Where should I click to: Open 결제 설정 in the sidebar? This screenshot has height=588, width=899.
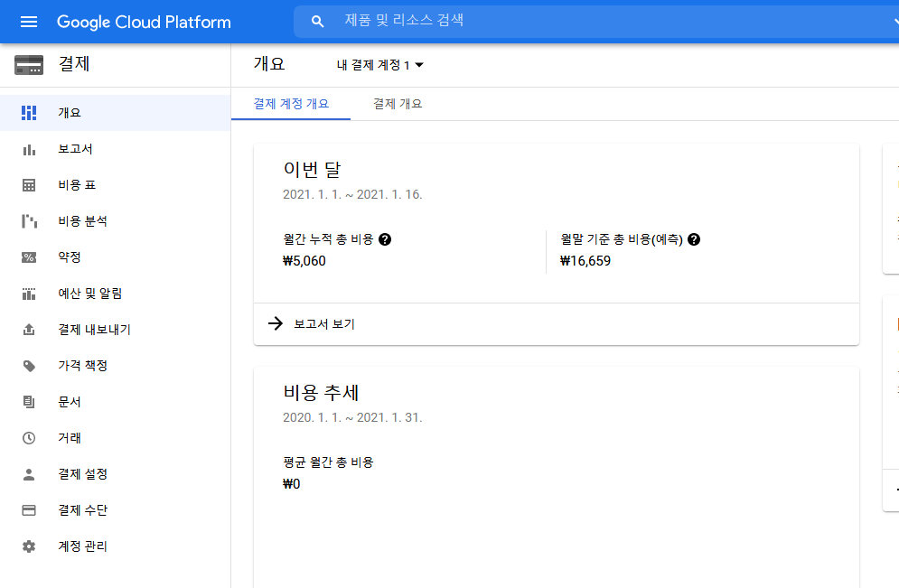(x=83, y=474)
